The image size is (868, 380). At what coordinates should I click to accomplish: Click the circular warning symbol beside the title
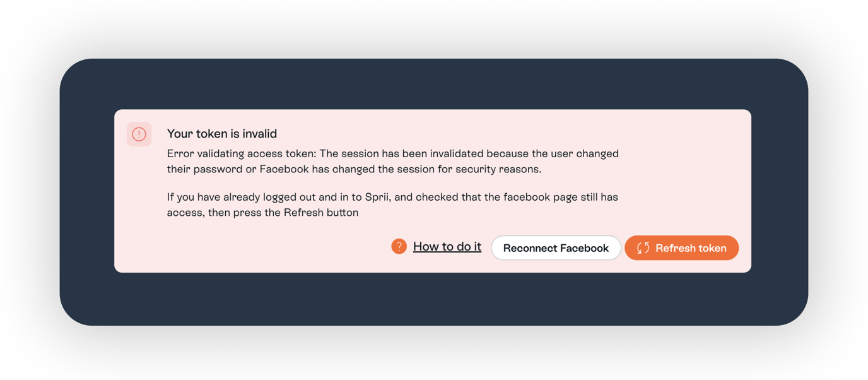click(x=139, y=134)
